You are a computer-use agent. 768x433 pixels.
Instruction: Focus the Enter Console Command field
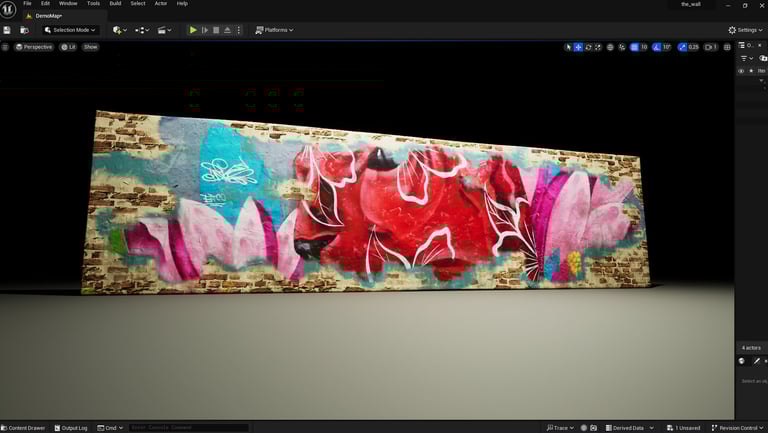click(189, 428)
